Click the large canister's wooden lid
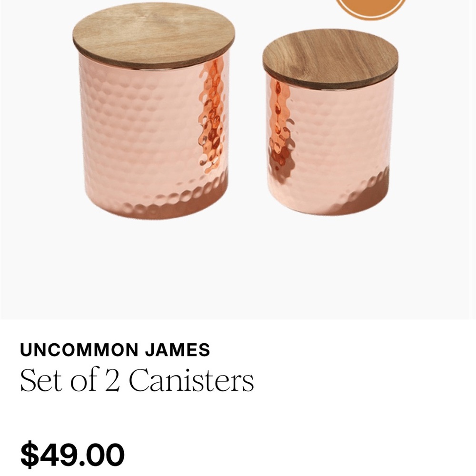Screen dimensions: 476x476 (x=154, y=36)
